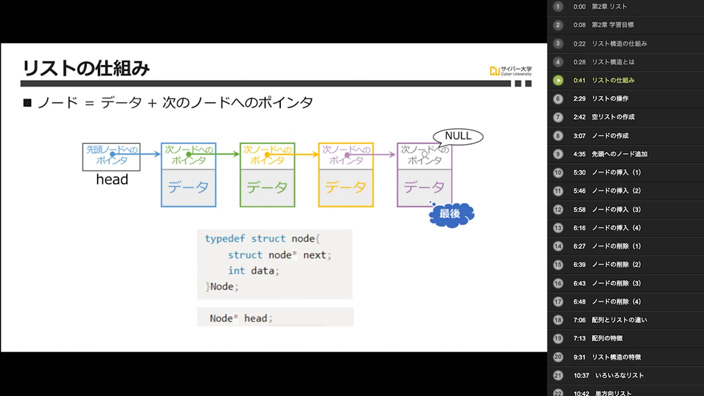Select リスト構造の仕組み at 0:22
704x396 pixels.
coord(625,44)
